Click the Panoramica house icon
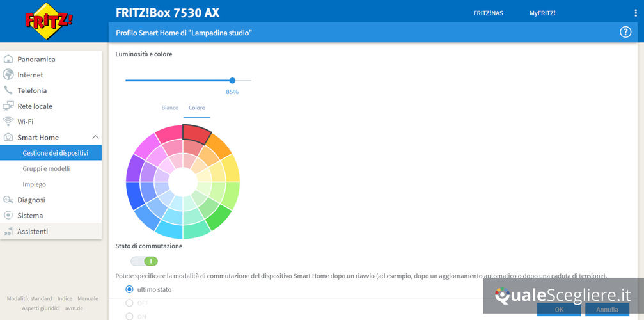The width and height of the screenshot is (644, 320). click(x=8, y=60)
